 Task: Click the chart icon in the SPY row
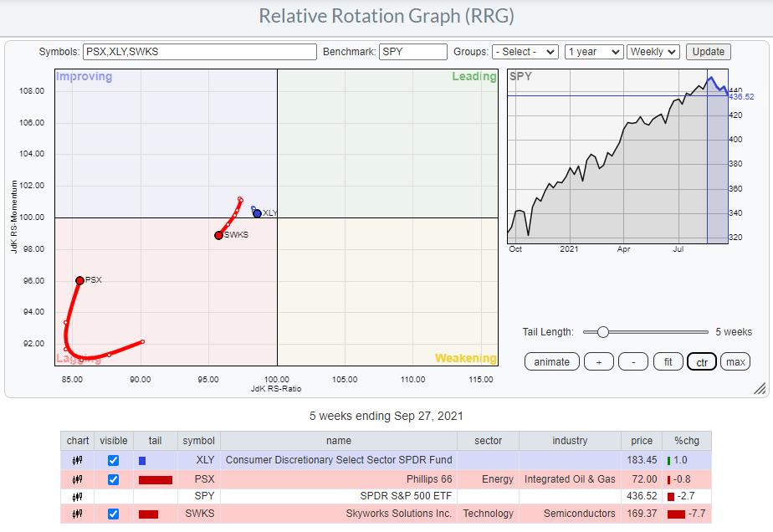78,498
